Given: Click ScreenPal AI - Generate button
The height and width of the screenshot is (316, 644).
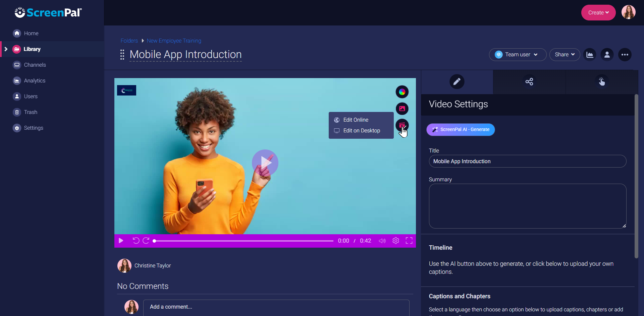Looking at the screenshot, I should [x=461, y=130].
